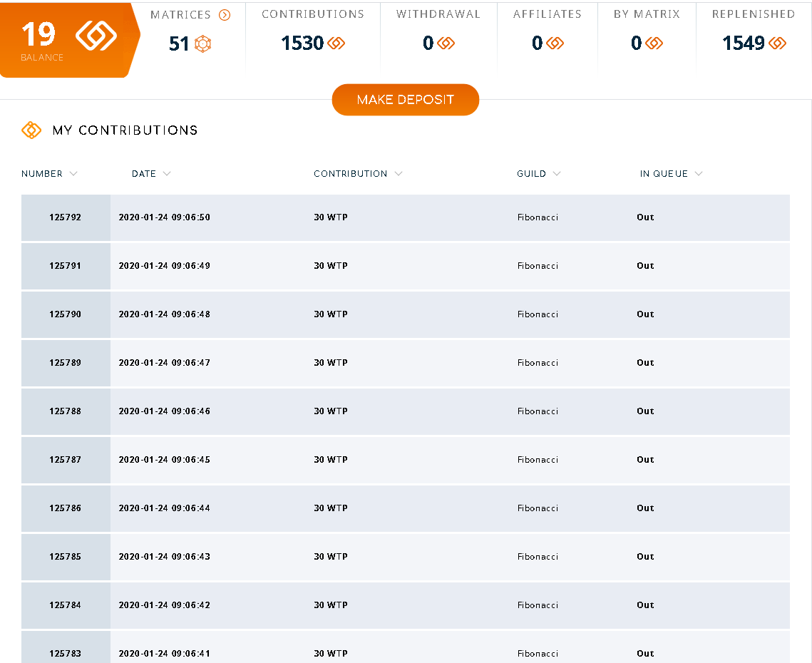The width and height of the screenshot is (812, 663).
Task: Click Out status in row 125787
Action: (x=645, y=460)
